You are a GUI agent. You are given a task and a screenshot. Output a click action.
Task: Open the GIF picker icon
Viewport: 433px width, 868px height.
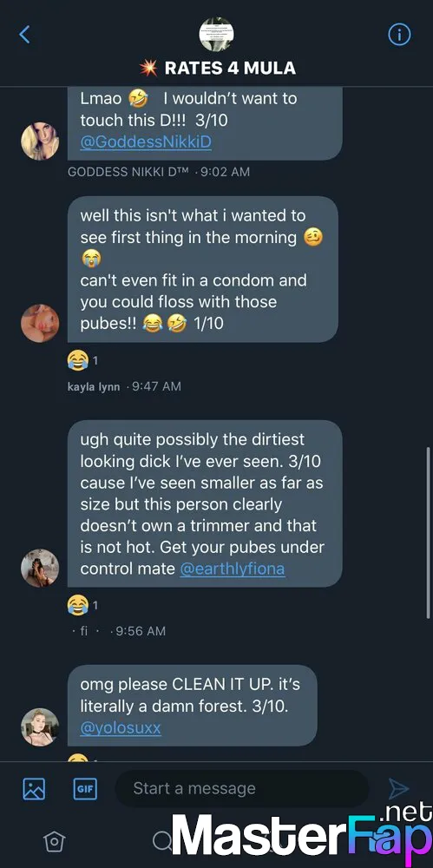[x=85, y=788]
